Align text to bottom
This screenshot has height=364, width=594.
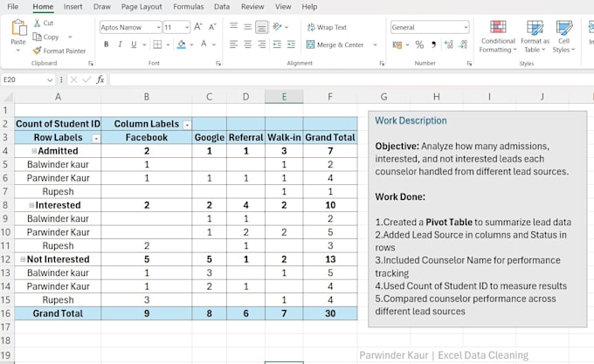tap(261, 27)
